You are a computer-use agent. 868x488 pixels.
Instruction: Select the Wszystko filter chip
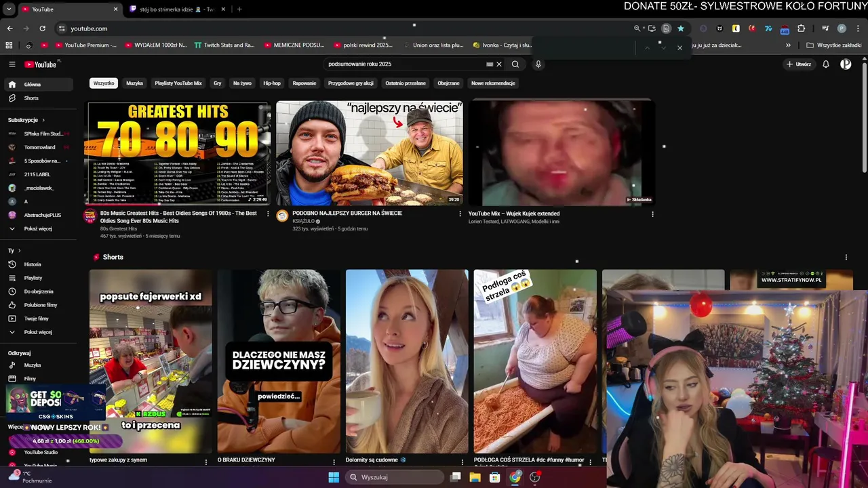pyautogui.click(x=104, y=83)
